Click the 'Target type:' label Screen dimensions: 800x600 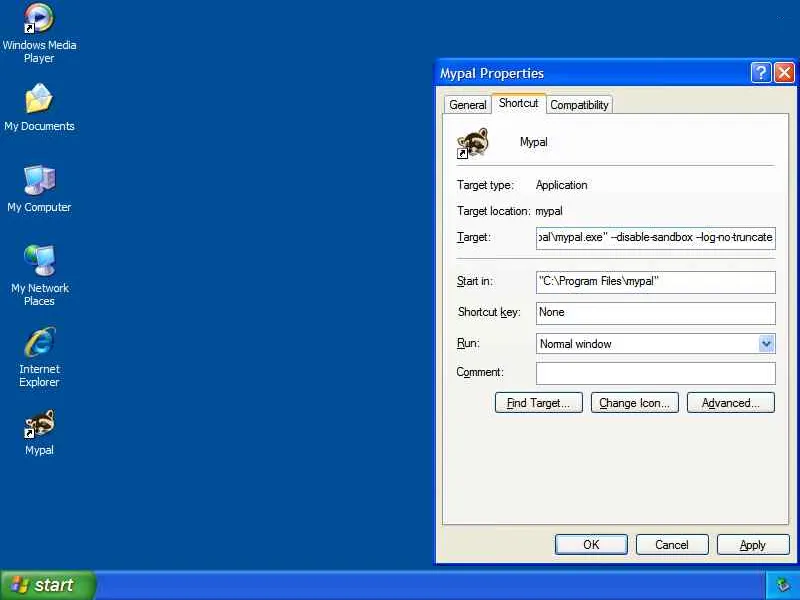click(485, 185)
